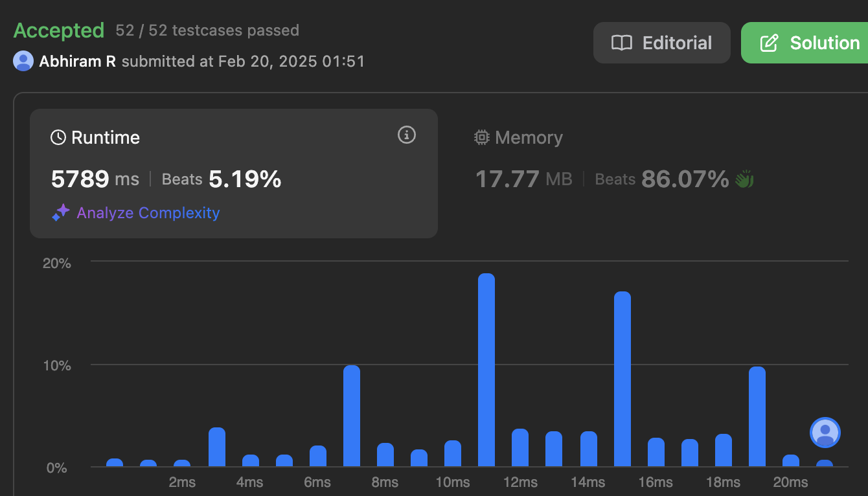Click the Runtime clock icon
This screenshot has height=496, width=868.
[x=58, y=137]
